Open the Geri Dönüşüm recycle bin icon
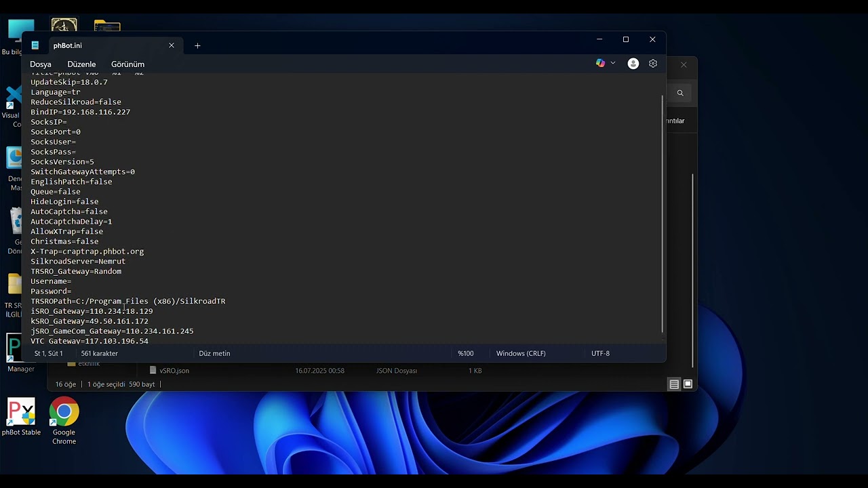This screenshot has height=488, width=868. coord(15,231)
